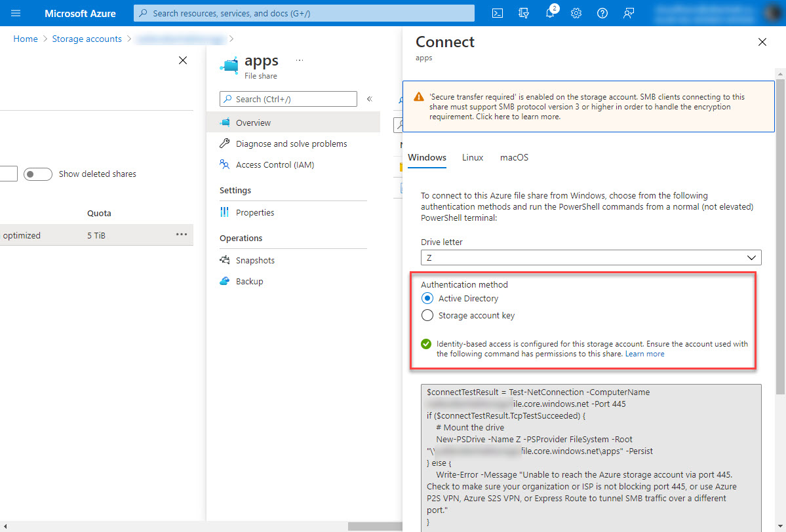Click the Authentication method label

point(464,284)
